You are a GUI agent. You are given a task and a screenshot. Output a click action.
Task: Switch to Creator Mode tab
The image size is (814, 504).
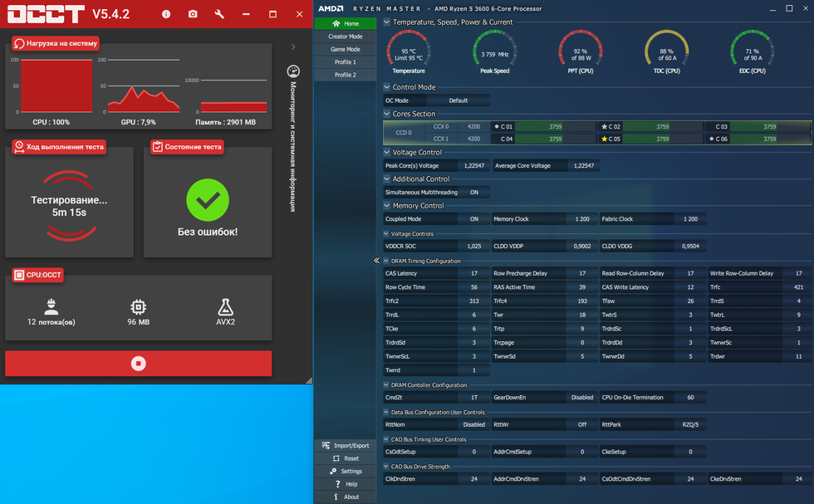345,37
